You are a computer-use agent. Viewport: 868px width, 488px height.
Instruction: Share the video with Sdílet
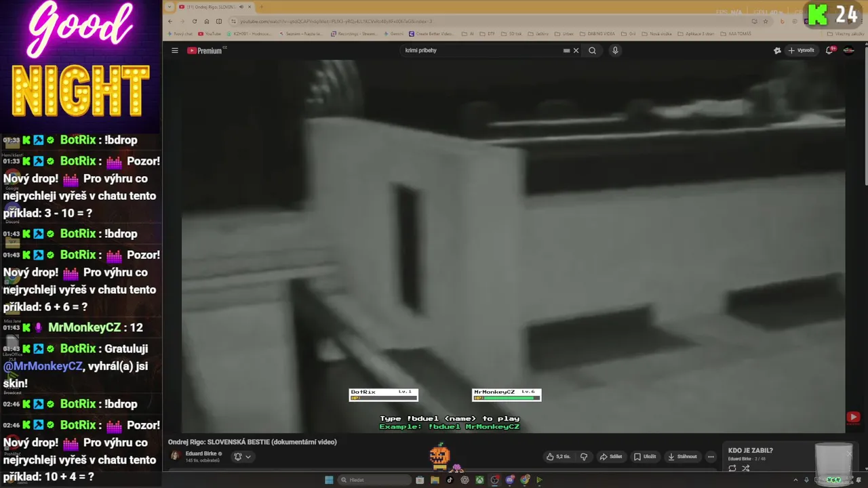tap(611, 456)
